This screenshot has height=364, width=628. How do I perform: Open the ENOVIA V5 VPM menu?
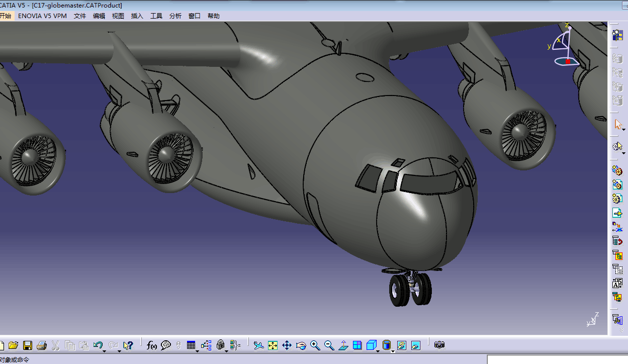pyautogui.click(x=42, y=16)
